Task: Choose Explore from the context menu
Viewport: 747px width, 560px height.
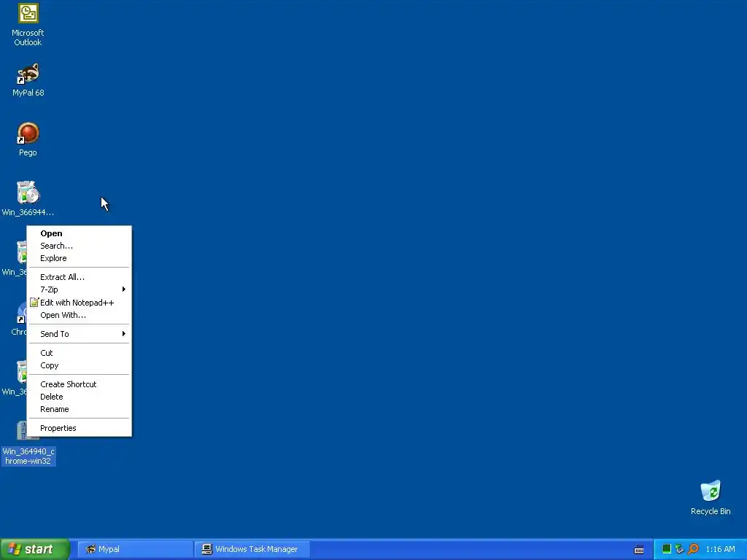Action: (80, 258)
